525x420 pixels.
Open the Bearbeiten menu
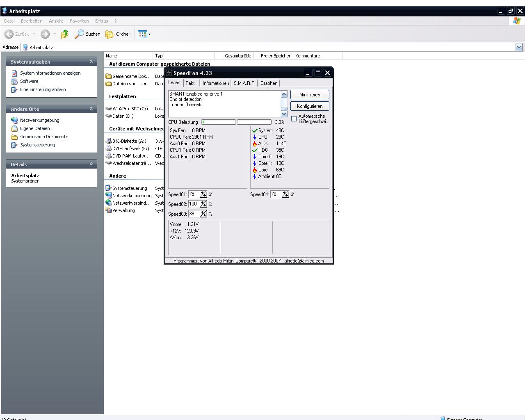32,21
